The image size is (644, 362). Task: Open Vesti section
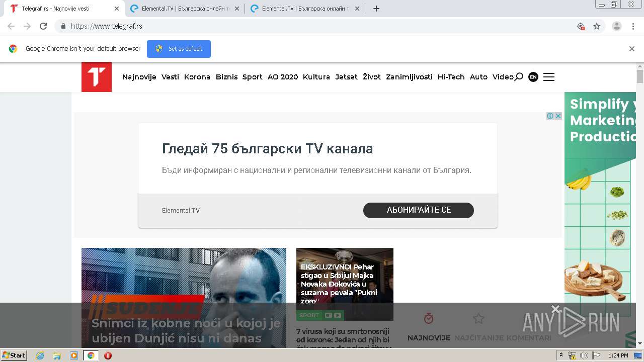coord(170,77)
